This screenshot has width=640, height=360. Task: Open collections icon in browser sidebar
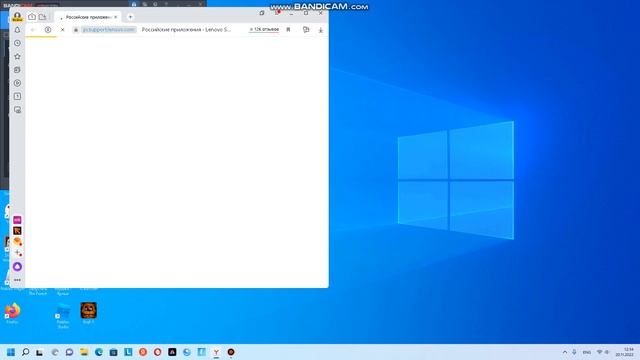pos(17,70)
